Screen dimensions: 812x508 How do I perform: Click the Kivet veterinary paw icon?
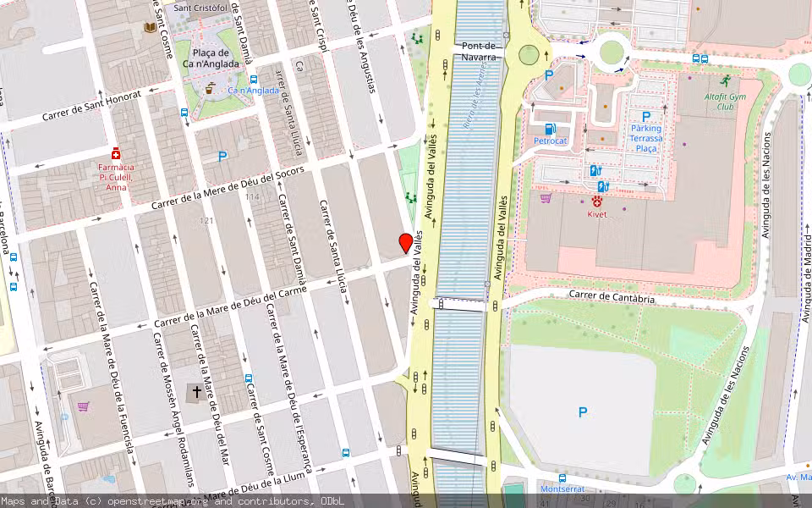tap(597, 202)
